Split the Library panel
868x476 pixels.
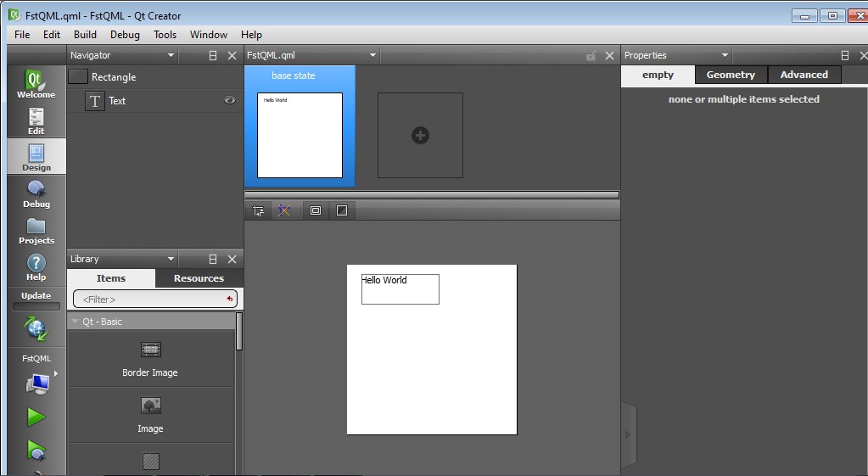[213, 259]
